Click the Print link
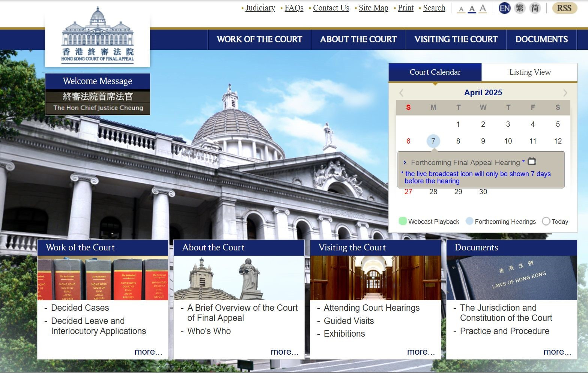Image resolution: width=588 pixels, height=373 pixels. pyautogui.click(x=406, y=8)
